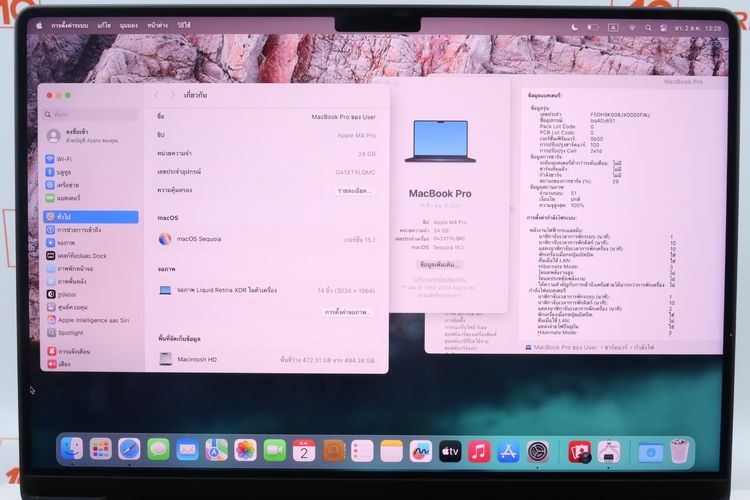Image resolution: width=750 pixels, height=500 pixels.
Task: Open the fourth menu bar item (Window)
Action: coord(157,25)
